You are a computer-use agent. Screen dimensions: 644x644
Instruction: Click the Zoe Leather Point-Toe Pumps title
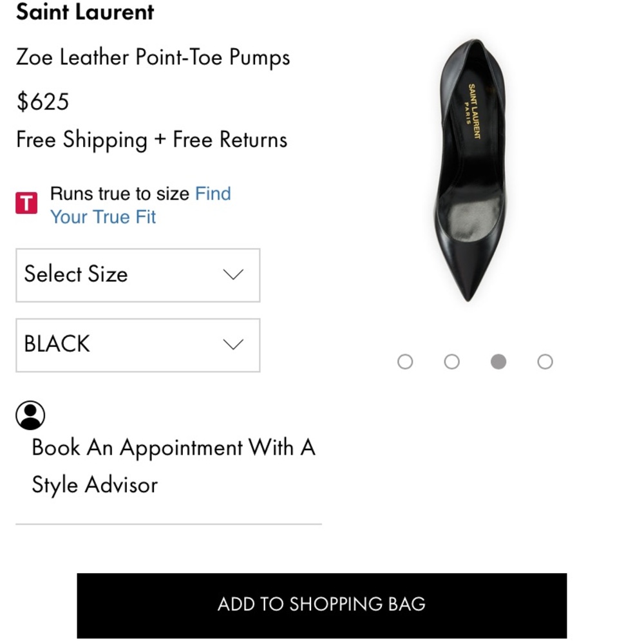click(153, 57)
